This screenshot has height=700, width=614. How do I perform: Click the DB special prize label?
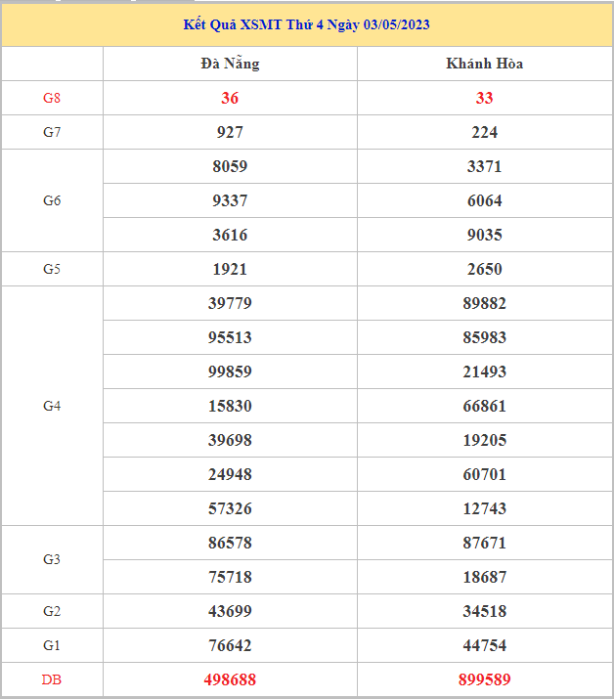tap(52, 679)
